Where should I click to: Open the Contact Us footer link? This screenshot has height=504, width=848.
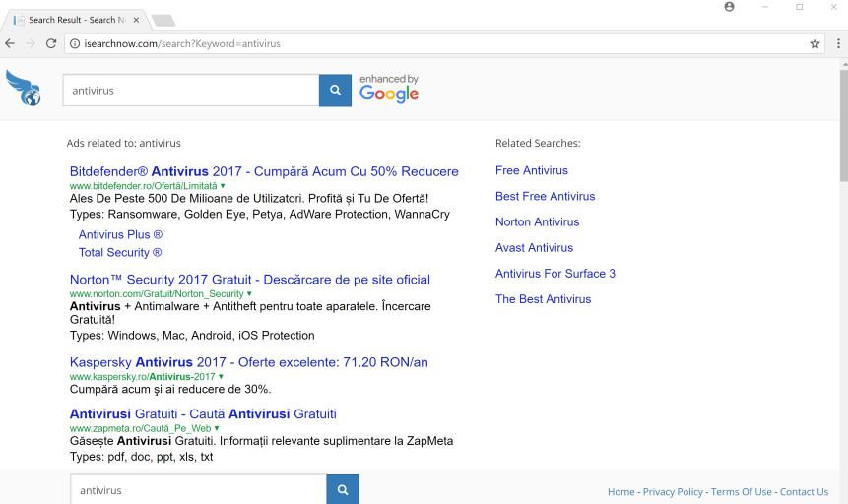click(804, 492)
